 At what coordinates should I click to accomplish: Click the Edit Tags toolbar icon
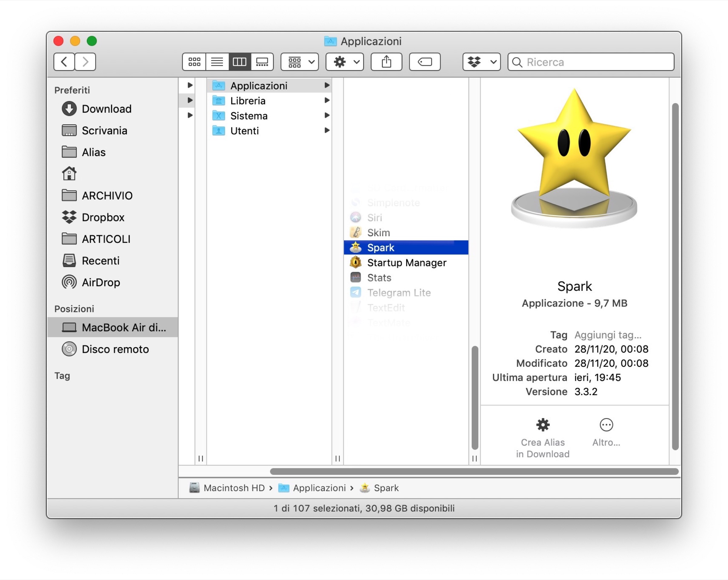(x=424, y=62)
